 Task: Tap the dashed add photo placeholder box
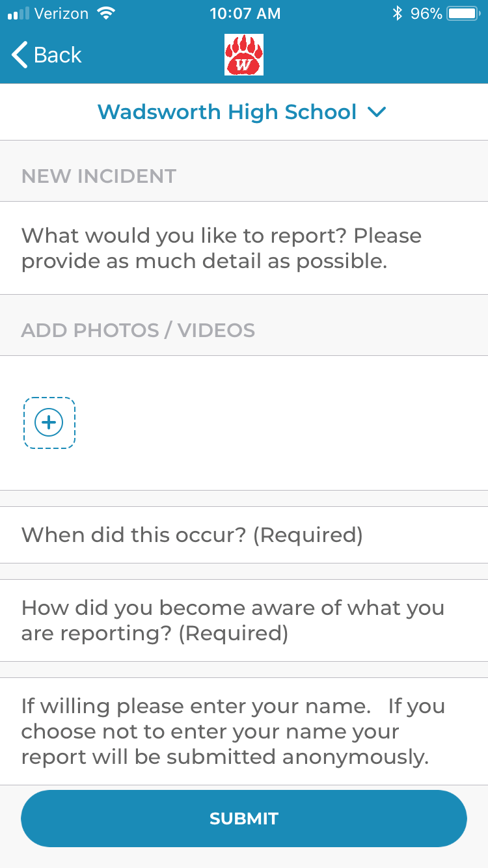click(49, 423)
